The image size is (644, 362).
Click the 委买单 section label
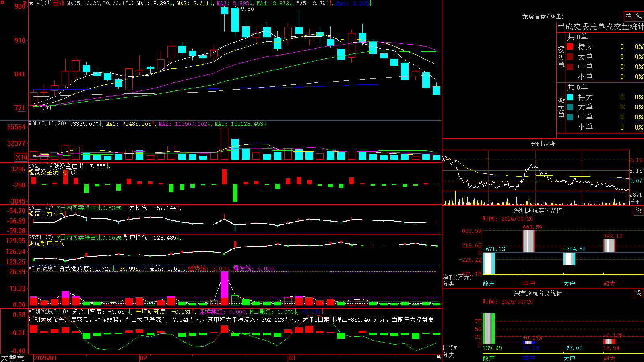(x=561, y=57)
